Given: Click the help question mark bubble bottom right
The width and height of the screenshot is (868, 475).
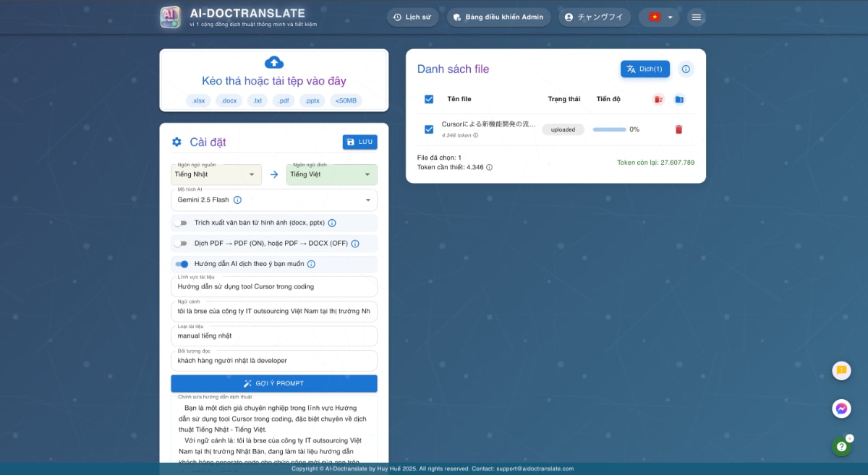Looking at the screenshot, I should click(x=841, y=446).
